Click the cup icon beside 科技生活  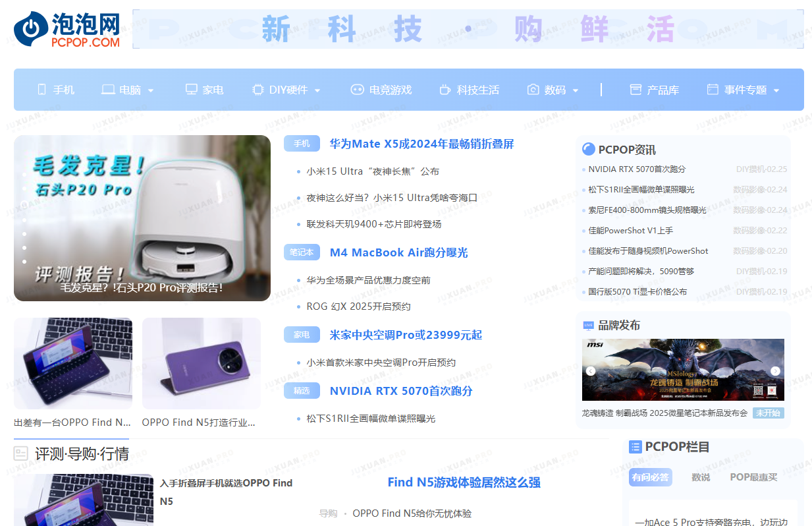[445, 90]
